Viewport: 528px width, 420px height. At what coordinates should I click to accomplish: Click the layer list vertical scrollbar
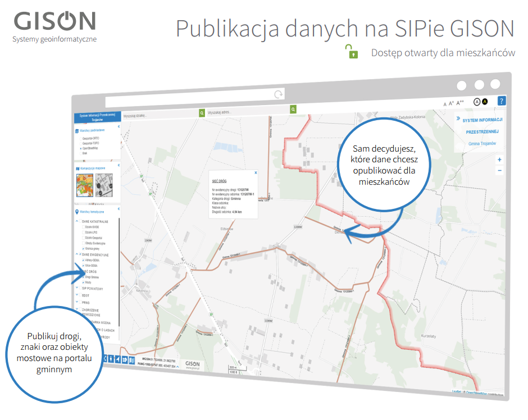[x=119, y=272]
